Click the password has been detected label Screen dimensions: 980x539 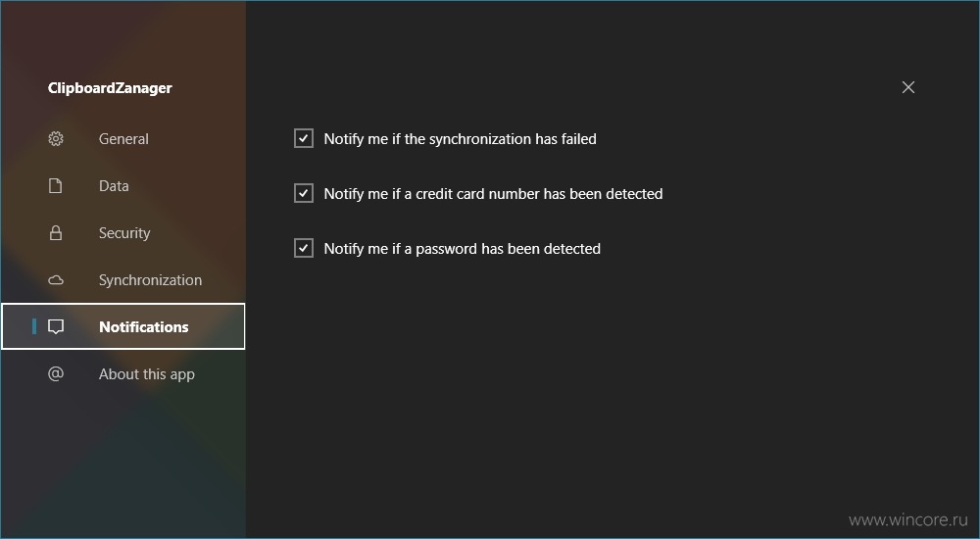pyautogui.click(x=462, y=249)
